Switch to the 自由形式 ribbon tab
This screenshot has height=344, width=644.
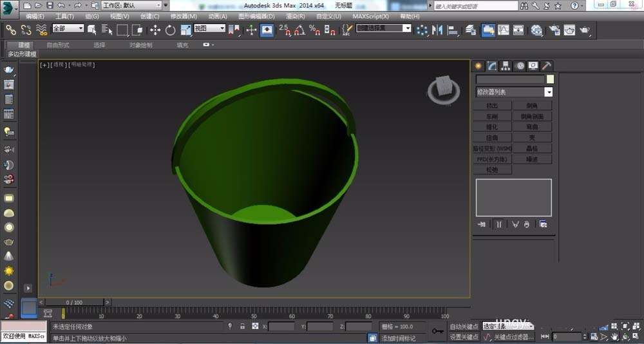(58, 45)
